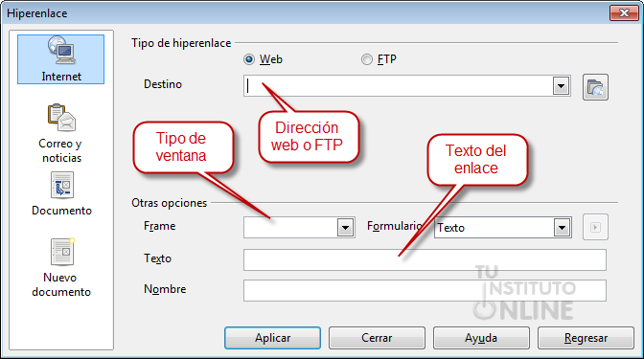Open the Formulario Texto dropdown

coord(562,227)
